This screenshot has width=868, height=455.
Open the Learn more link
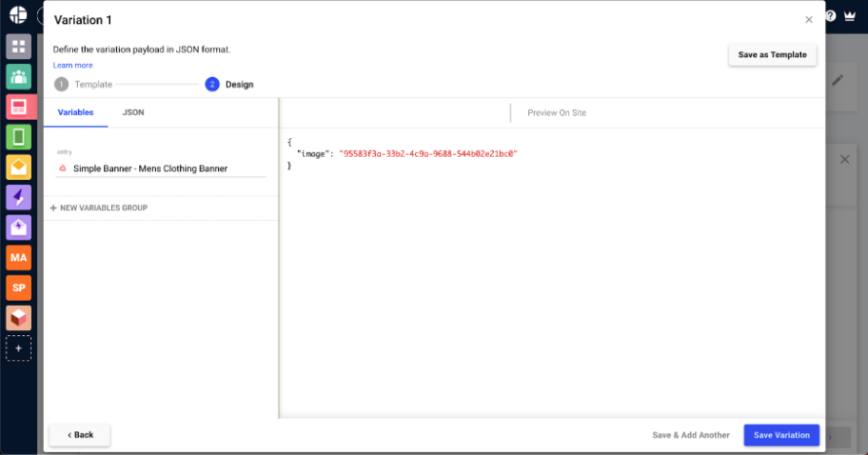(x=72, y=66)
